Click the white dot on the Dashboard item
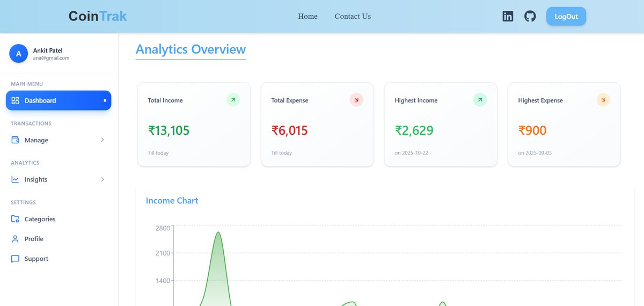The width and height of the screenshot is (644, 306). pyautogui.click(x=105, y=100)
